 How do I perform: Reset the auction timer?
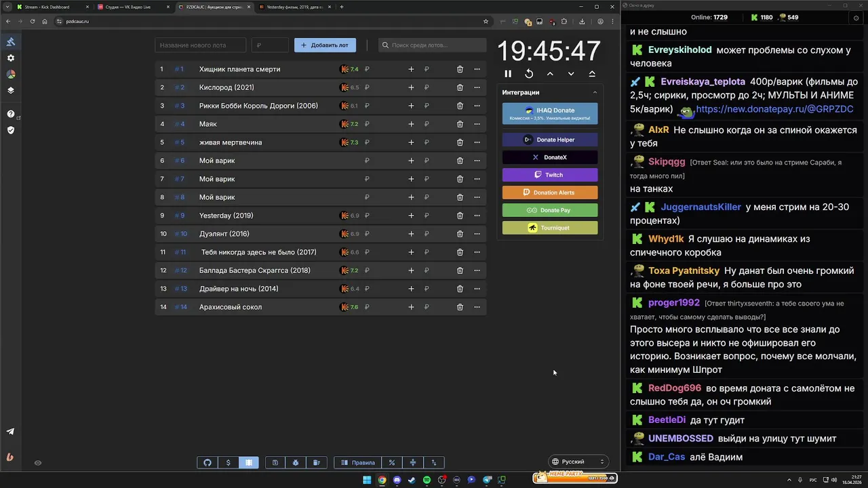click(x=529, y=73)
